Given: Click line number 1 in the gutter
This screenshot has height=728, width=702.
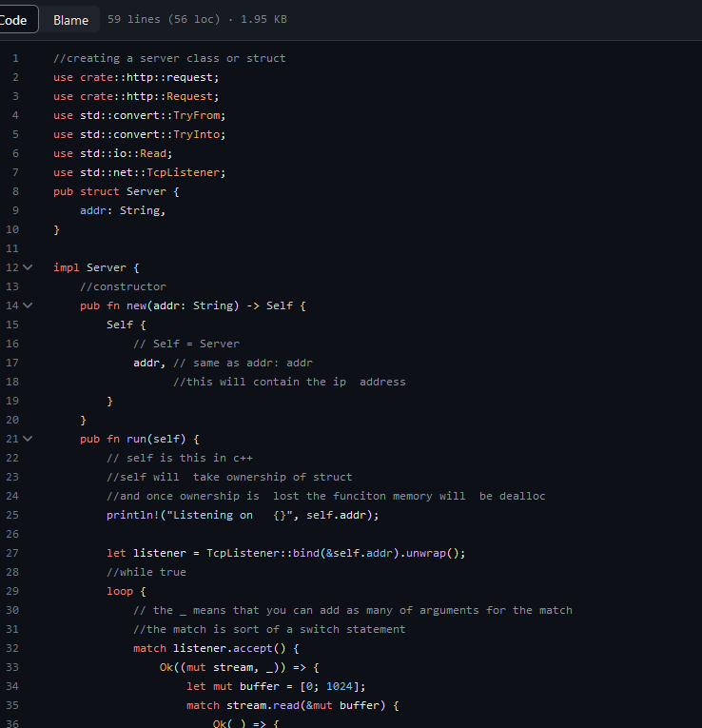Looking at the screenshot, I should 14,58.
